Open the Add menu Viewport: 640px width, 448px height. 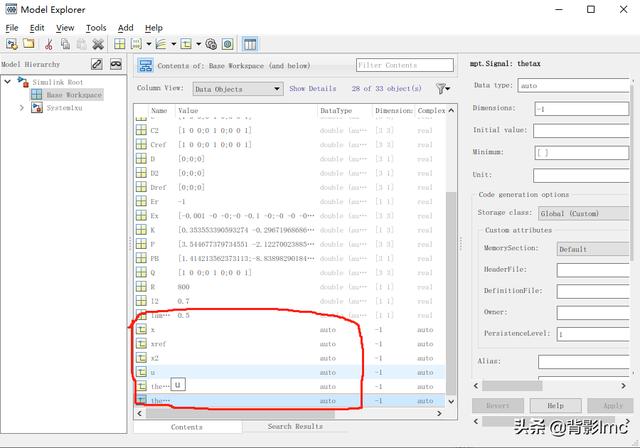coord(125,28)
